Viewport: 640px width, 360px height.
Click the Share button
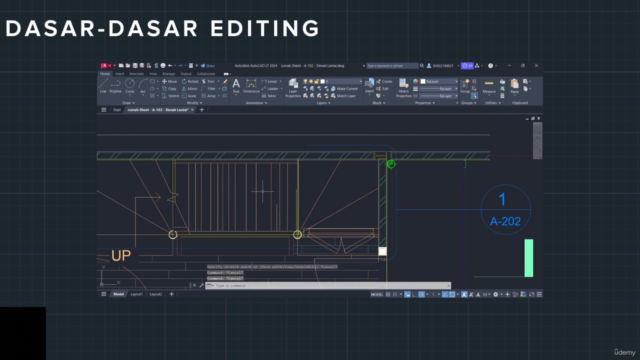coord(208,66)
